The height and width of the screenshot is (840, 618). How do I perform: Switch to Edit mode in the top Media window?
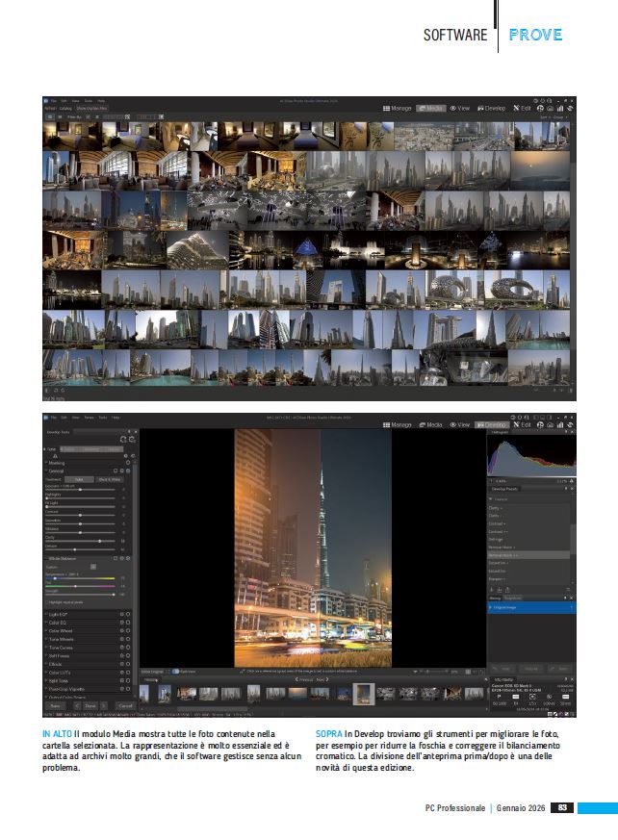[x=522, y=108]
